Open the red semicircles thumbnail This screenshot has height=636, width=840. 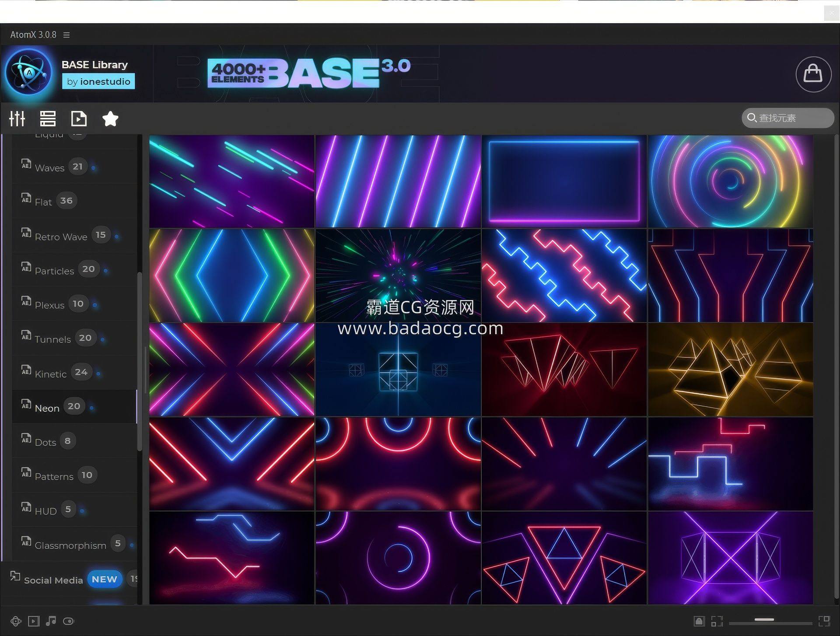(398, 464)
